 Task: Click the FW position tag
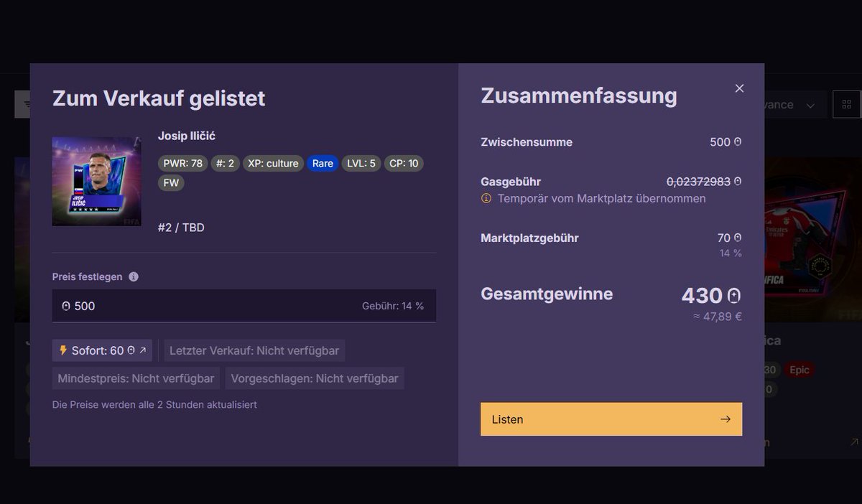pos(172,183)
